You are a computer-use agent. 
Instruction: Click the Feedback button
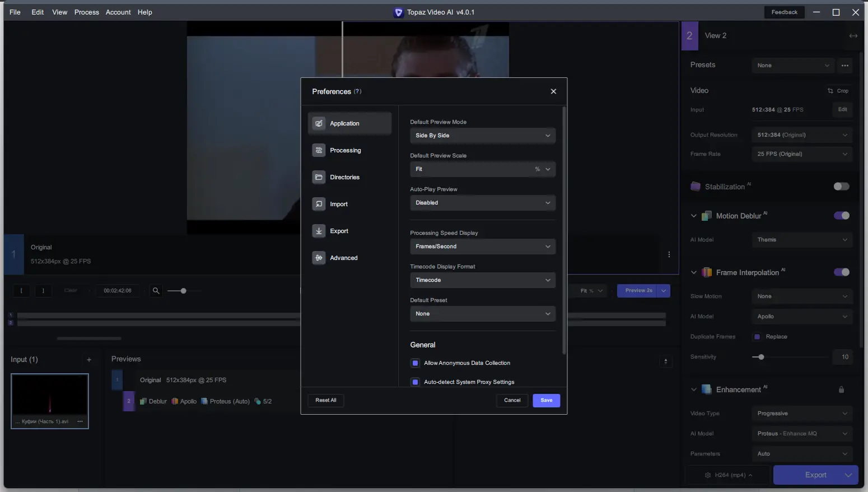(785, 12)
